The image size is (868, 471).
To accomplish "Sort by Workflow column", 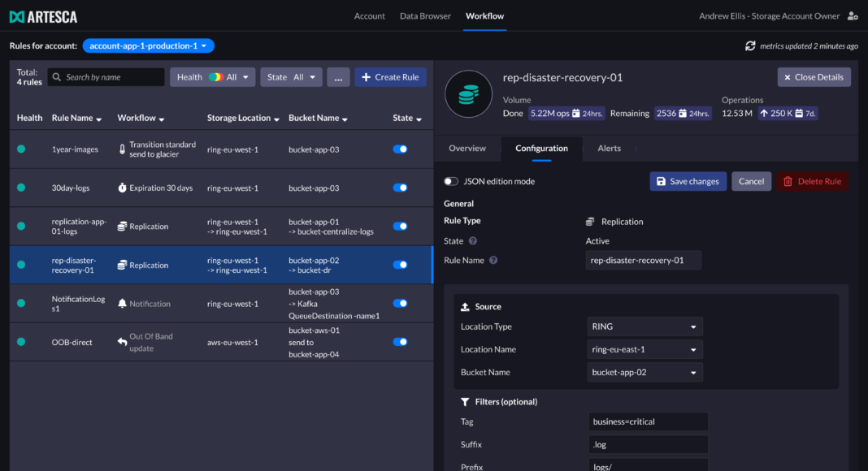I will 141,119.
